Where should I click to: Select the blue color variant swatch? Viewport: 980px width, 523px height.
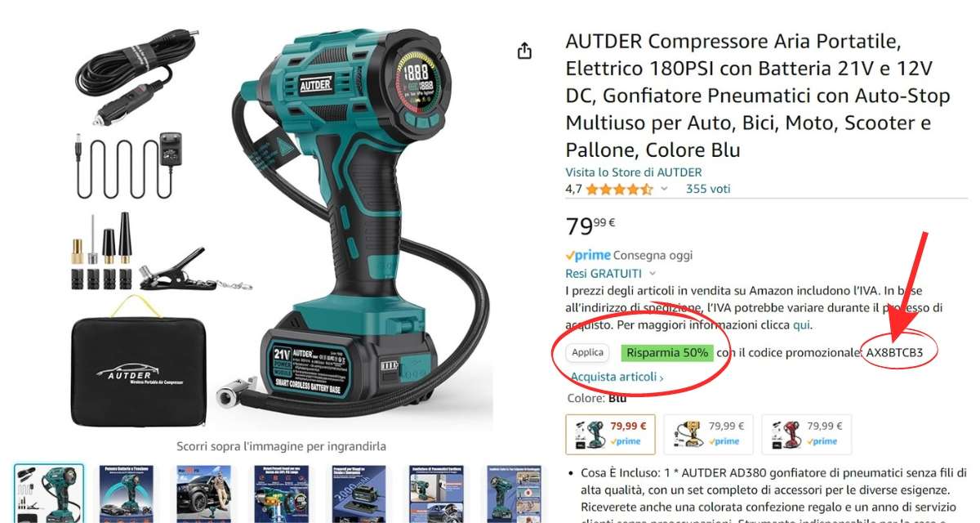[x=610, y=434]
